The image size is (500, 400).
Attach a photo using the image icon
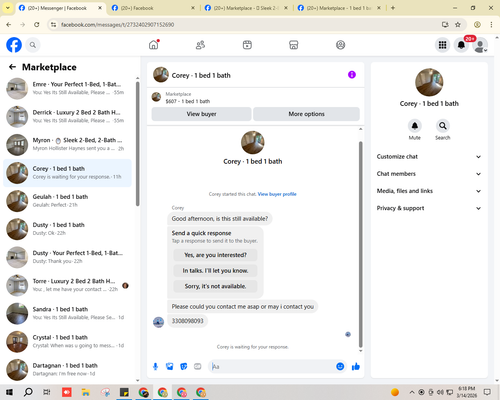coord(170,367)
